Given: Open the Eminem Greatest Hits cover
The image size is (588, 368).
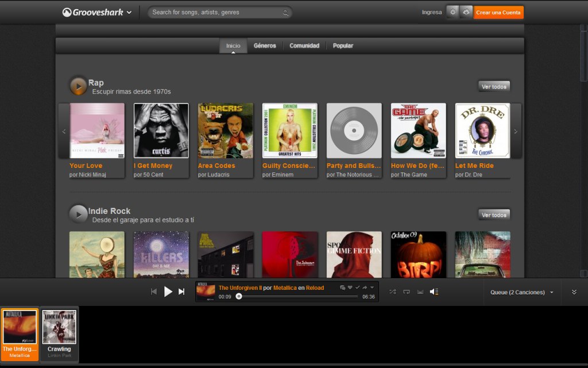Looking at the screenshot, I should click(x=290, y=131).
